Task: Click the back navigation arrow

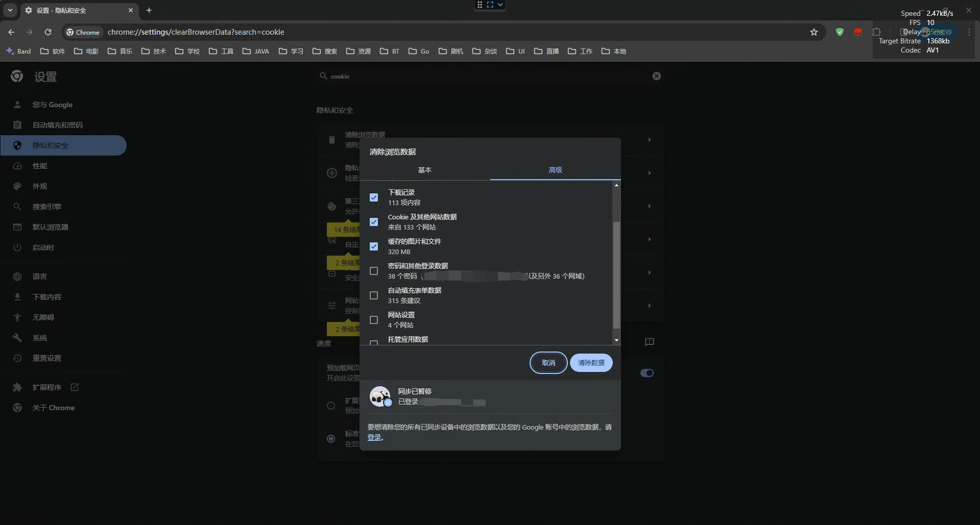Action: coord(11,32)
